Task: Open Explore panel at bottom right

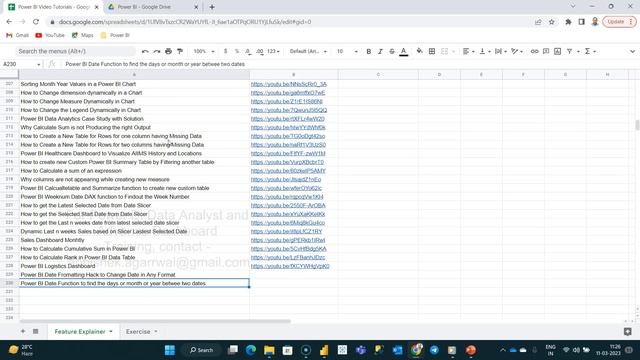Action: coord(627,332)
